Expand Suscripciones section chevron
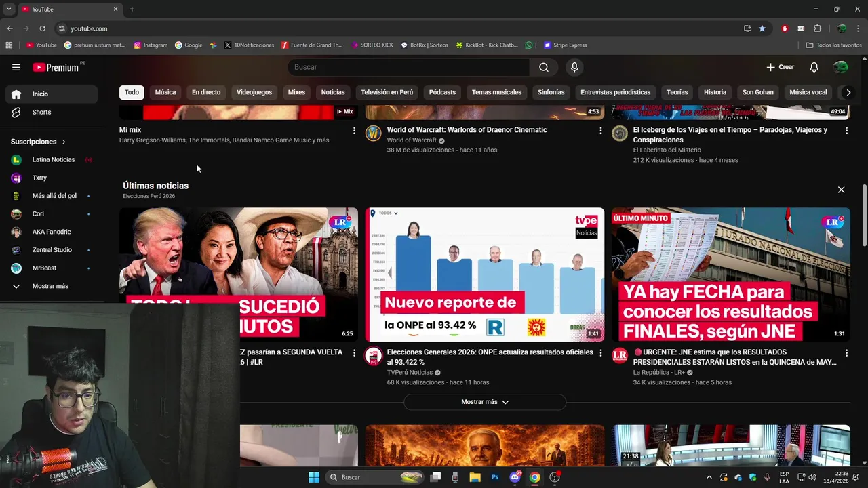Screen dimensions: 868x488 click(64, 142)
